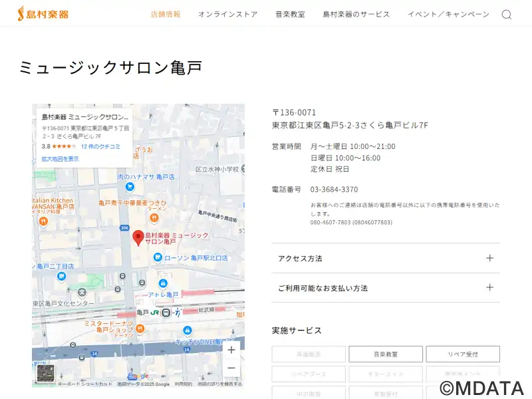Click the 島村楽器 logo
This screenshot has height=399, width=532.
point(43,14)
